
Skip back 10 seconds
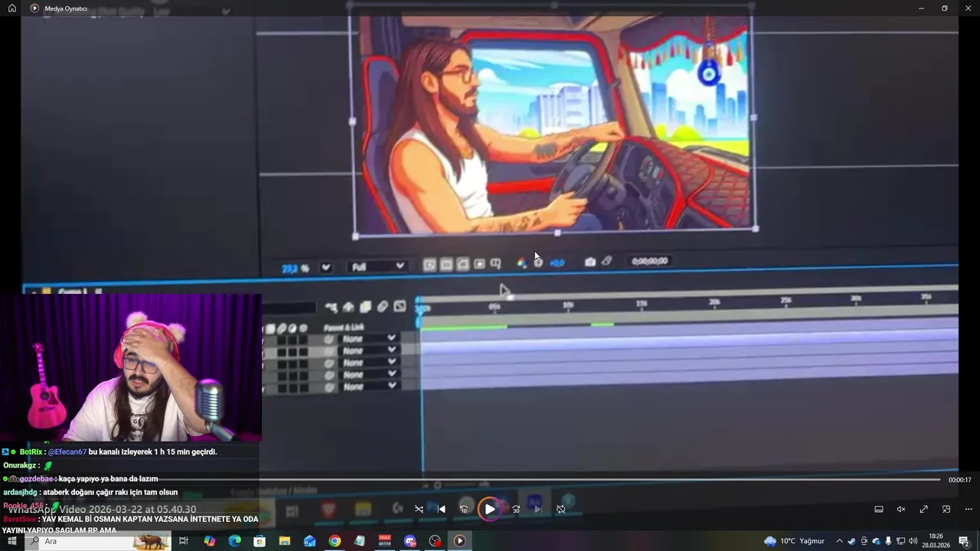pos(463,509)
